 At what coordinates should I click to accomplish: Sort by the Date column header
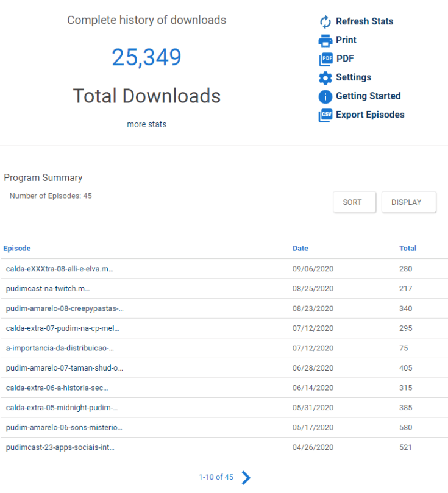pyautogui.click(x=300, y=249)
